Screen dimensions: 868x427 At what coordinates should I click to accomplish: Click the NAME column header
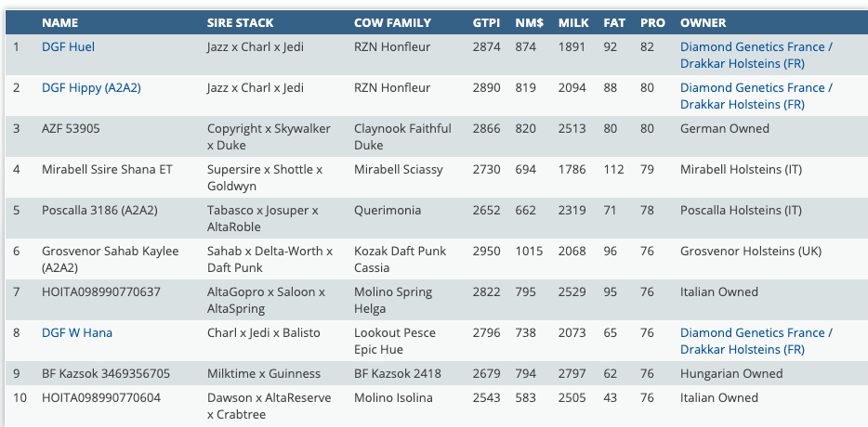point(60,22)
